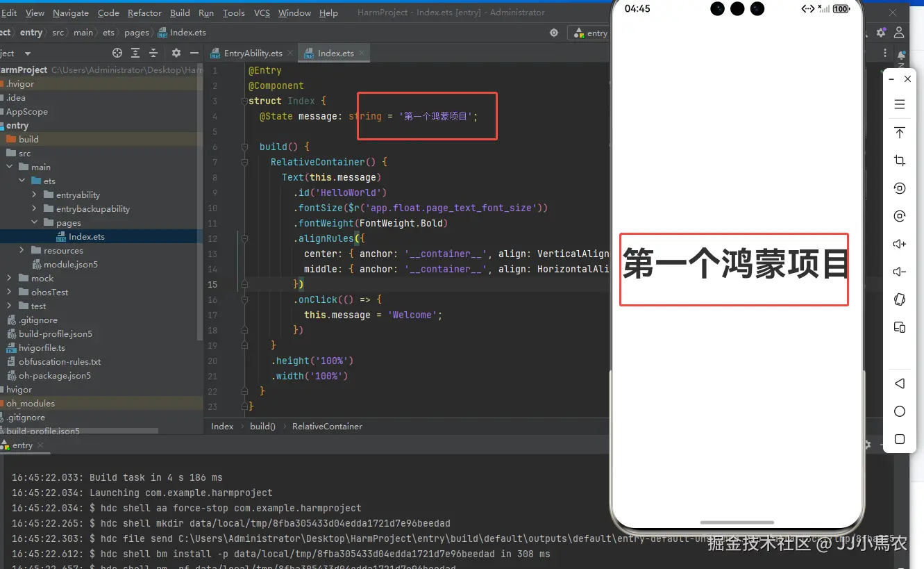Image resolution: width=924 pixels, height=569 pixels.
Task: Switch to the EntryAbility.ets tab
Action: click(253, 53)
